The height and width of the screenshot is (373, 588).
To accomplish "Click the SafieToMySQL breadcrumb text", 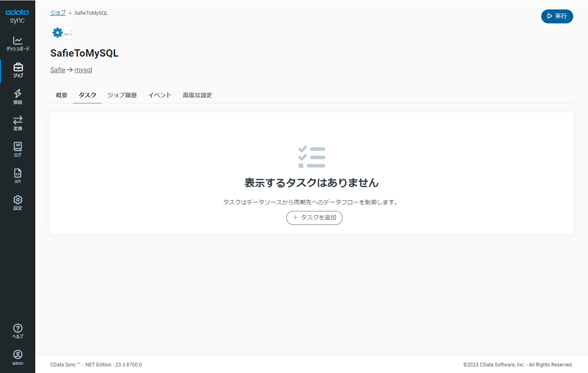I will pyautogui.click(x=91, y=13).
